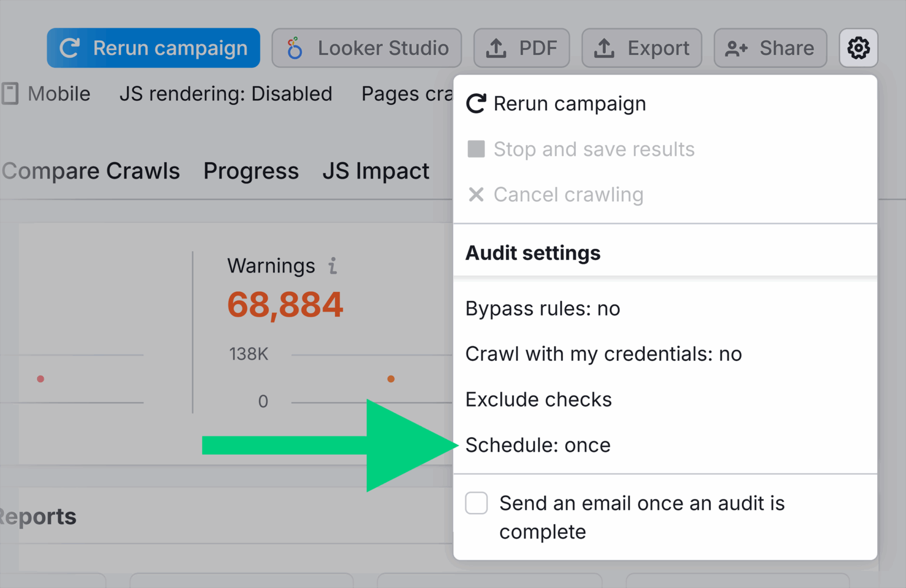Viewport: 906px width, 588px height.
Task: Open the Exclude checks settings
Action: click(x=539, y=399)
